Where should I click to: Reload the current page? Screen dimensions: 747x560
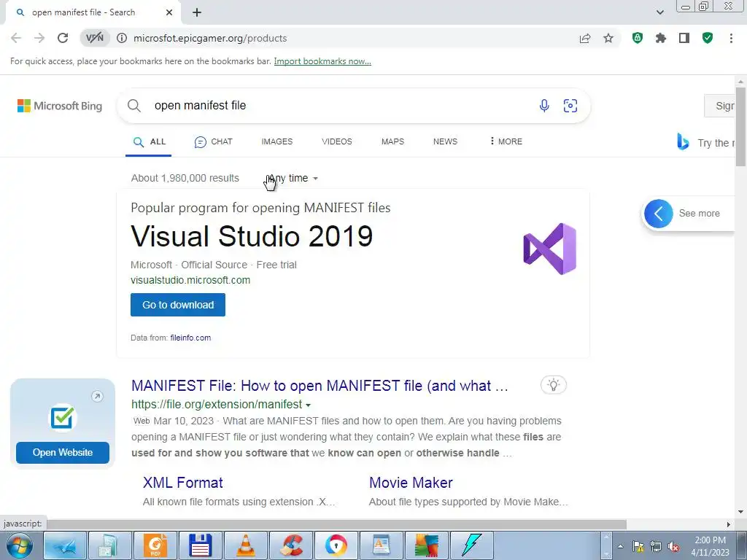(x=63, y=38)
